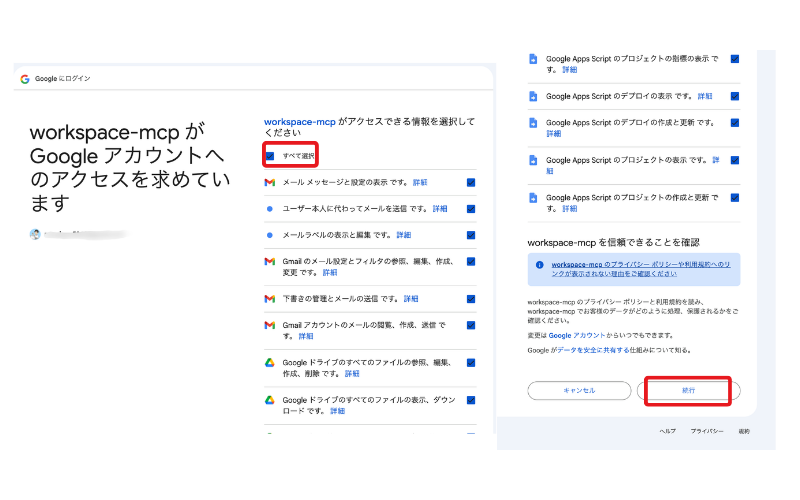
Task: Click Drive icon for 'ファイルの参照、編集、作成、削除'
Action: 270,363
